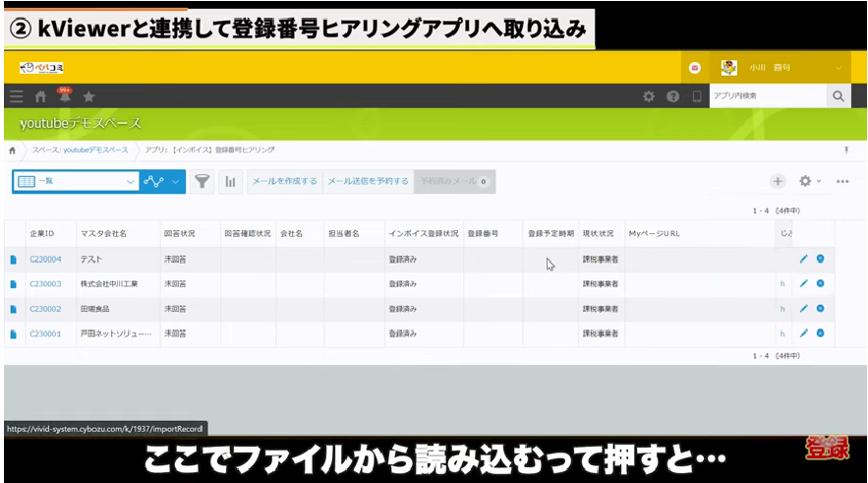The height and width of the screenshot is (483, 868).
Task: Click the ペパコミ logo
Action: click(41, 68)
